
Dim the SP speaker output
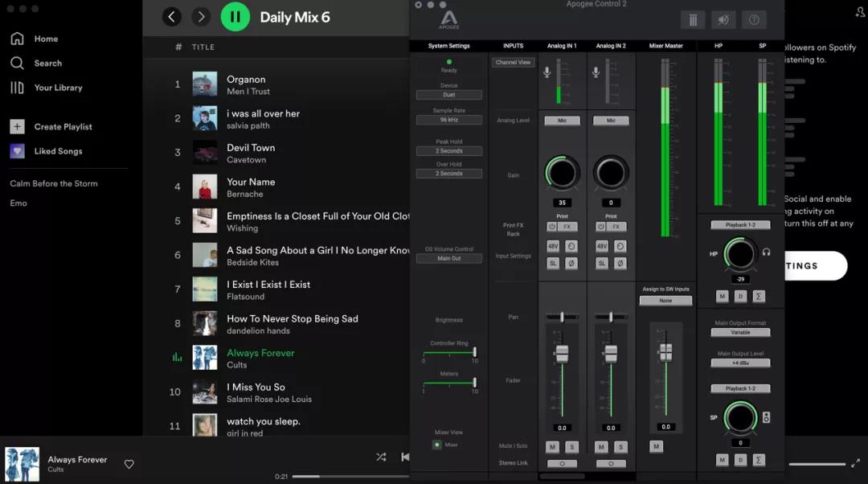(740, 460)
